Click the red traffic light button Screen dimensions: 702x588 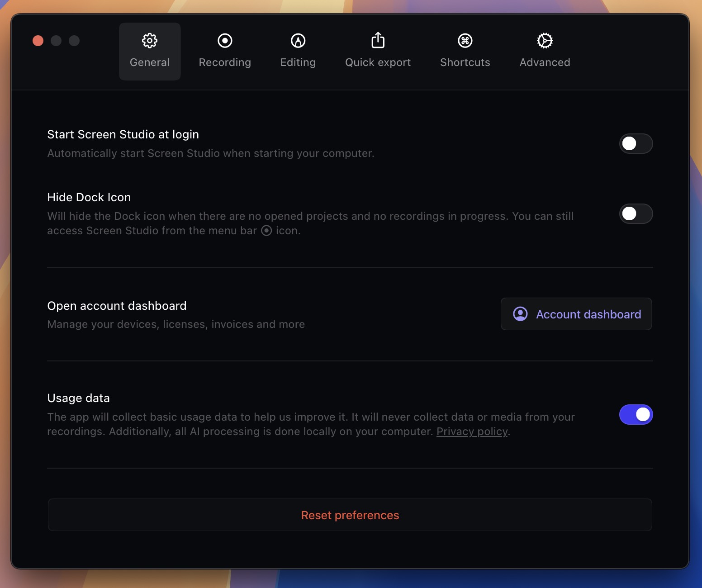[38, 40]
